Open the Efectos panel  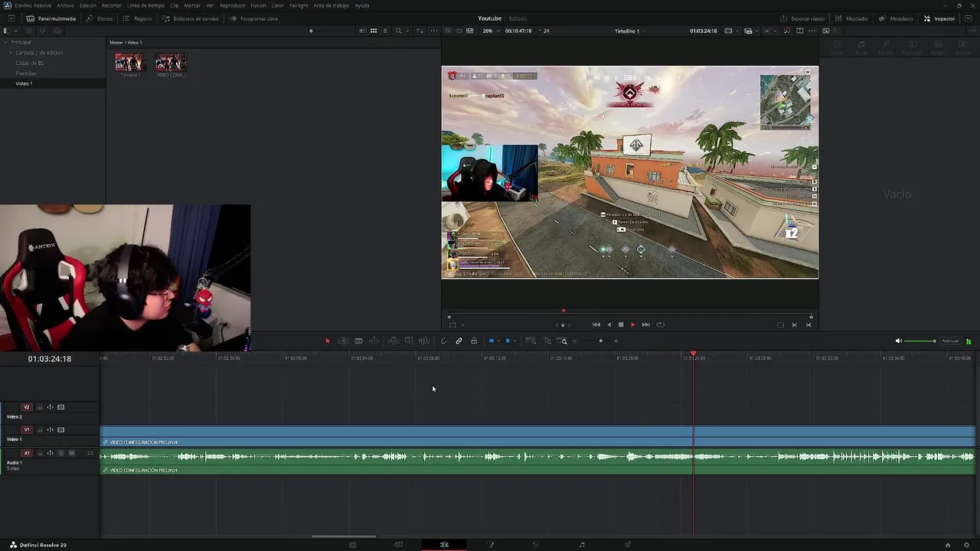tap(100, 18)
